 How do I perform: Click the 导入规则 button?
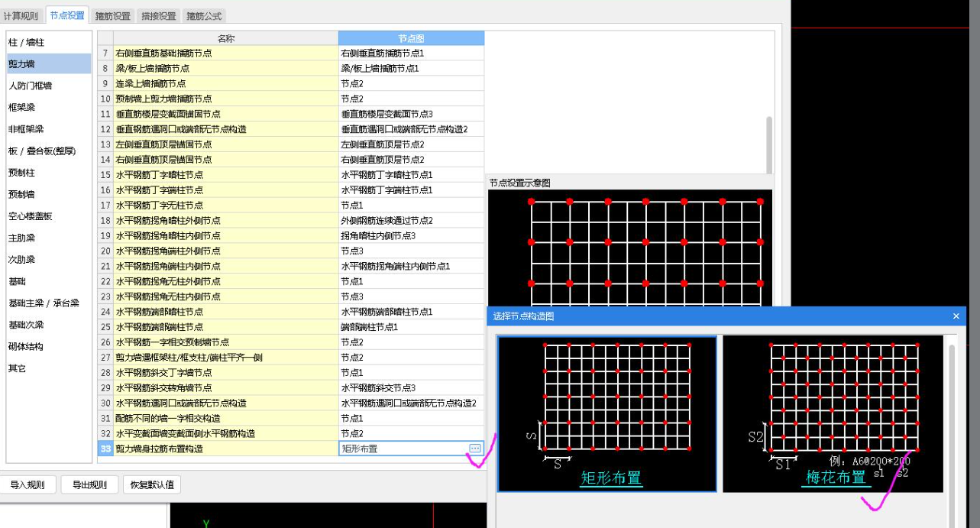[x=27, y=484]
